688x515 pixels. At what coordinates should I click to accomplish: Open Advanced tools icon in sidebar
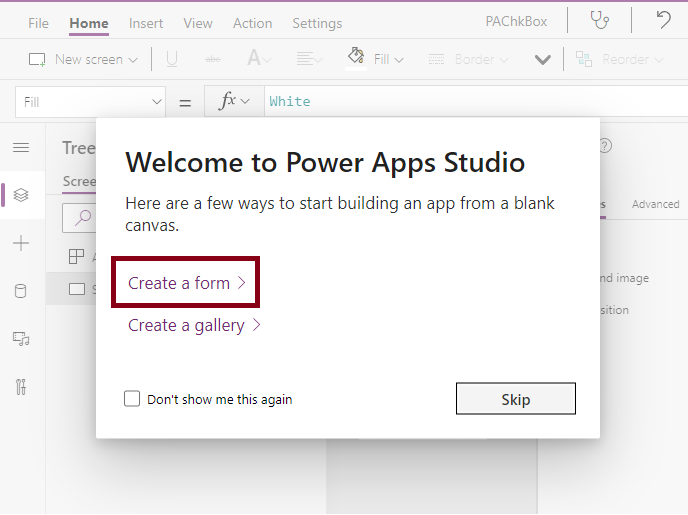[x=21, y=387]
